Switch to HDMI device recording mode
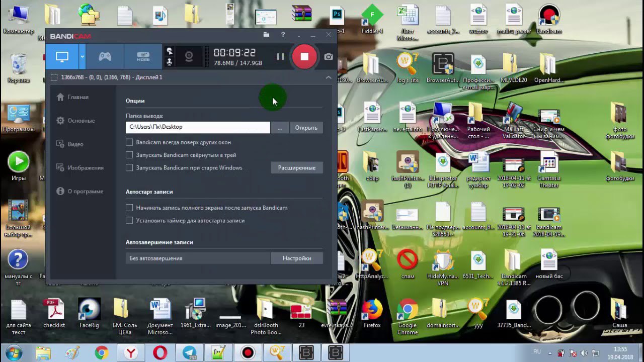 tap(143, 57)
